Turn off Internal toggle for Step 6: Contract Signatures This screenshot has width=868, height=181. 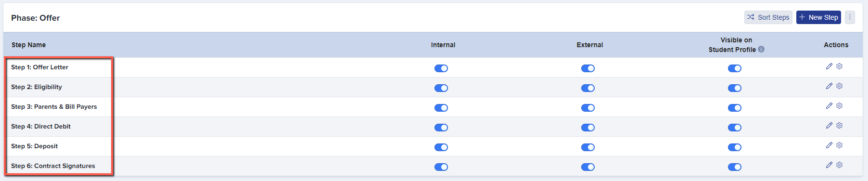(x=441, y=167)
